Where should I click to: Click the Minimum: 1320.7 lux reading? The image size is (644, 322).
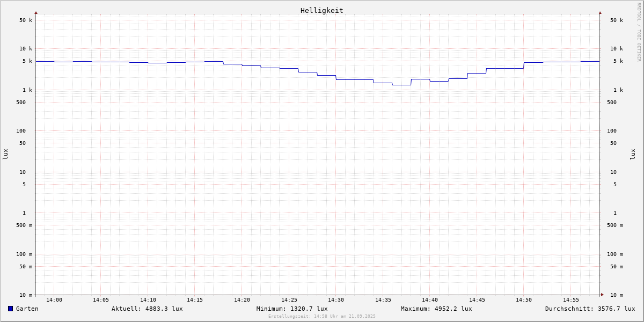click(292, 309)
